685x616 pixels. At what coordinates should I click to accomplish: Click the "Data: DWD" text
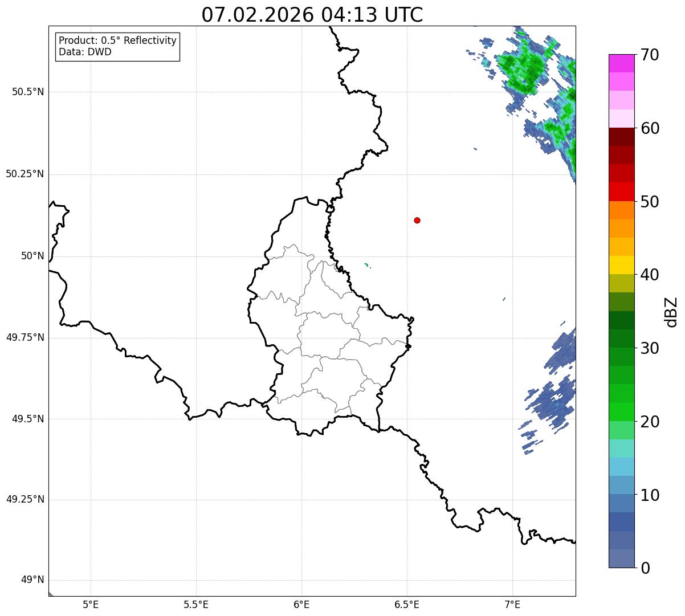tap(85, 52)
